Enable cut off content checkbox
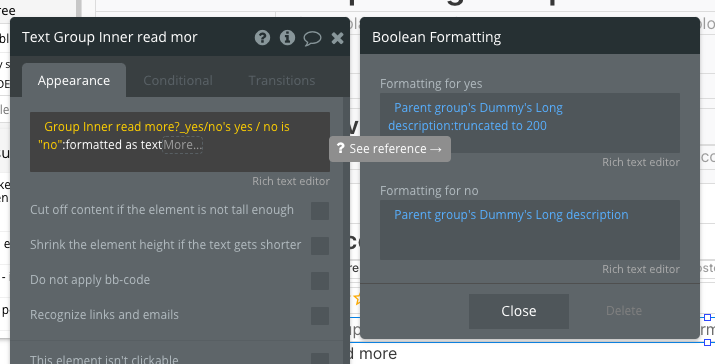Viewport: 715px width, 364px height. [320, 211]
